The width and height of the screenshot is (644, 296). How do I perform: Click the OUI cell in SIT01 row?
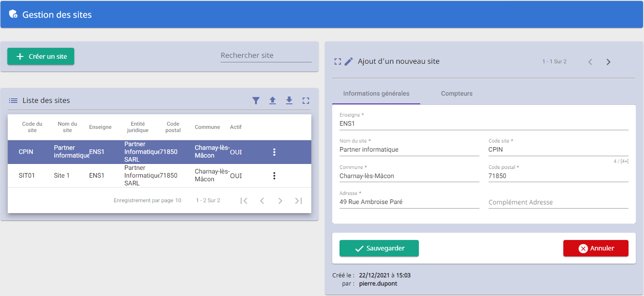[x=236, y=176]
